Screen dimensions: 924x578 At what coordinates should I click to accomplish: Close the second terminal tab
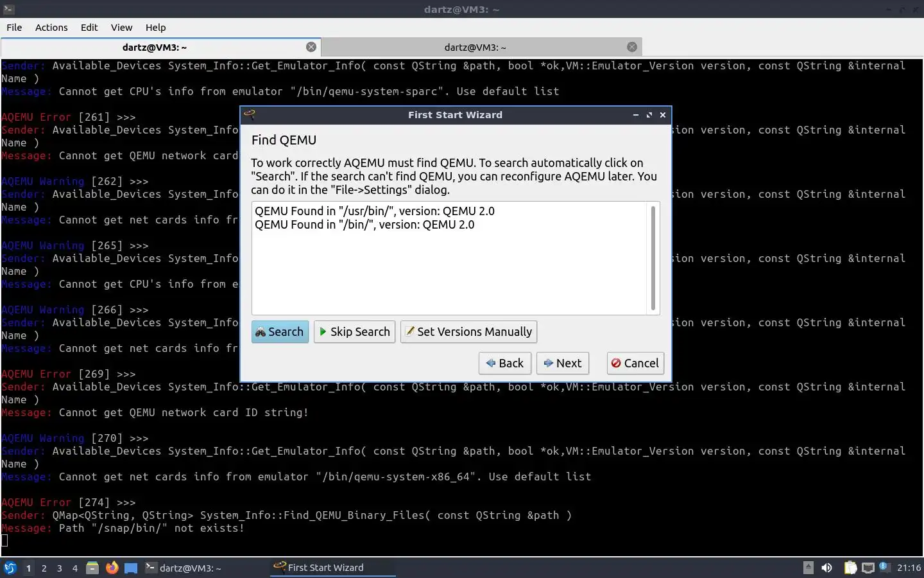632,47
